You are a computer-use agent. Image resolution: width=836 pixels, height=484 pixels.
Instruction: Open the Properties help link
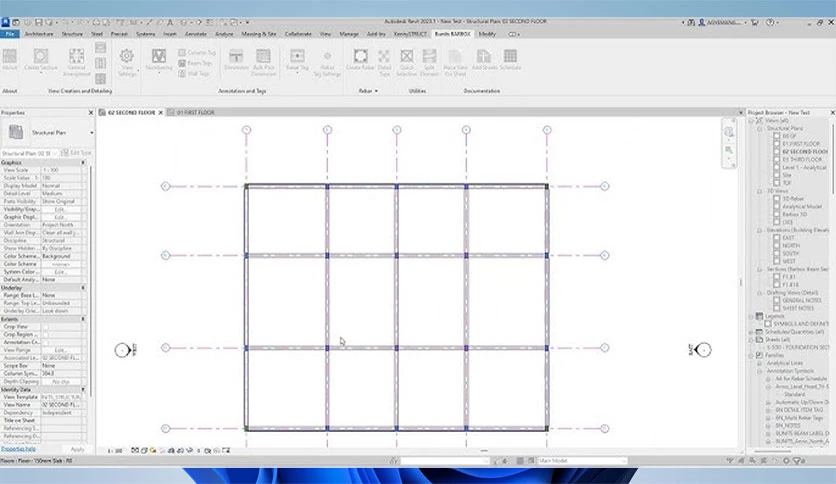point(18,449)
